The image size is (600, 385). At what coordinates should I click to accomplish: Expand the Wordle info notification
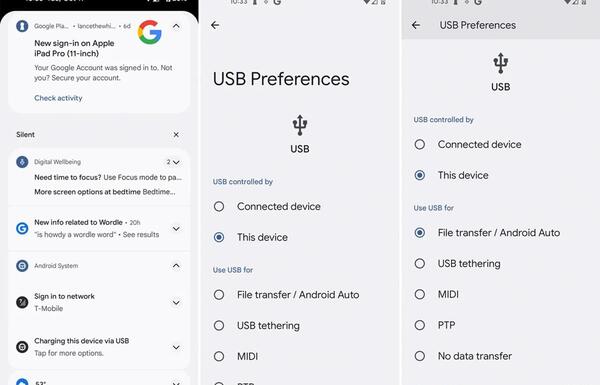click(176, 229)
